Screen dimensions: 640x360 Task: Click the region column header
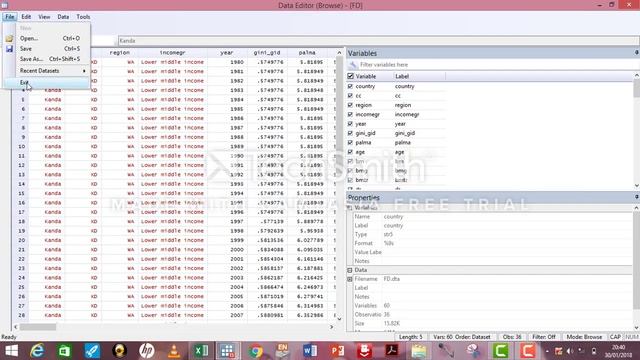pyautogui.click(x=120, y=53)
